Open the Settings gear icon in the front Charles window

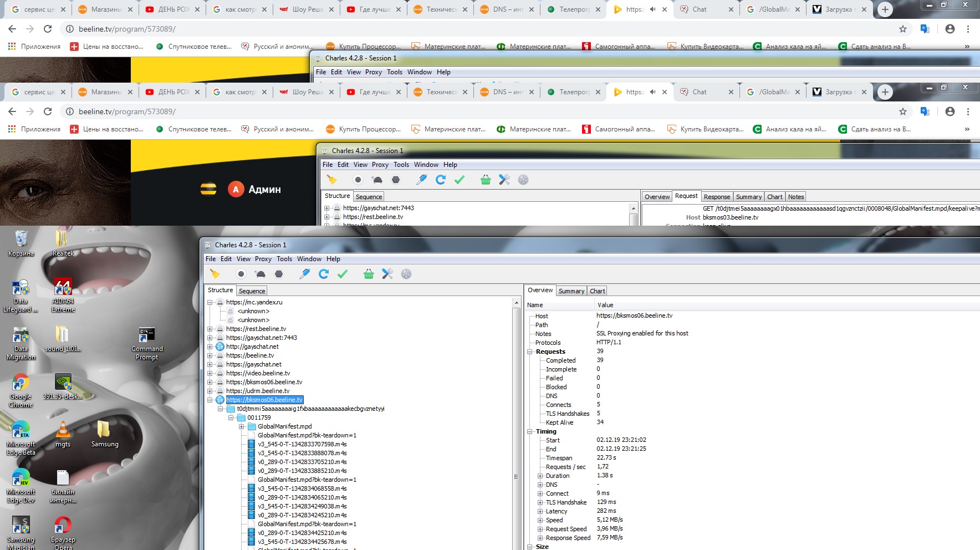tap(406, 274)
